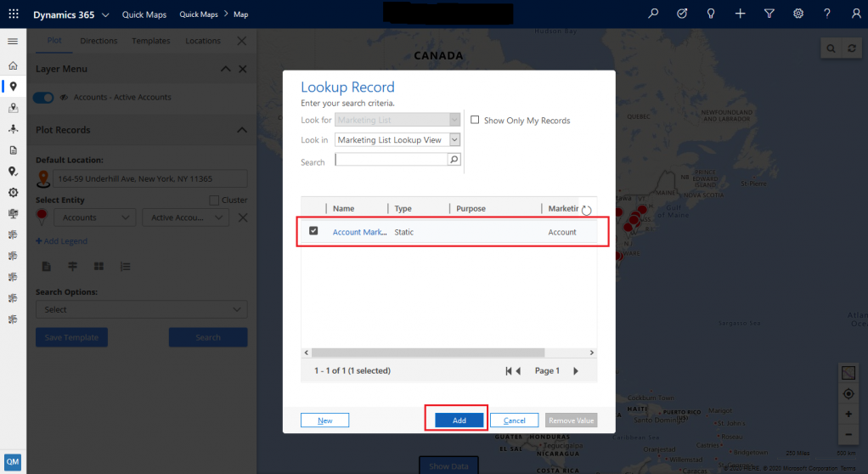Click the search icon in Lookup search box
Viewport: 868px width, 474px height.
pyautogui.click(x=454, y=160)
